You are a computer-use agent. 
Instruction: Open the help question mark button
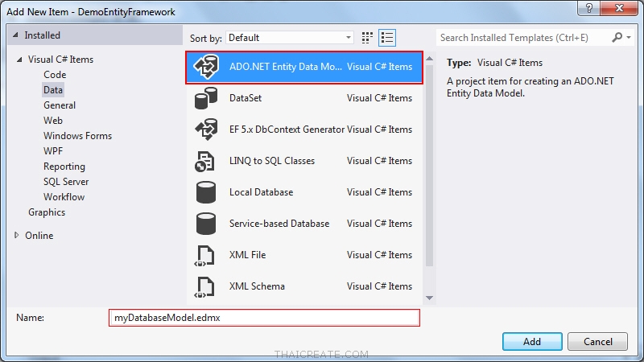click(589, 8)
